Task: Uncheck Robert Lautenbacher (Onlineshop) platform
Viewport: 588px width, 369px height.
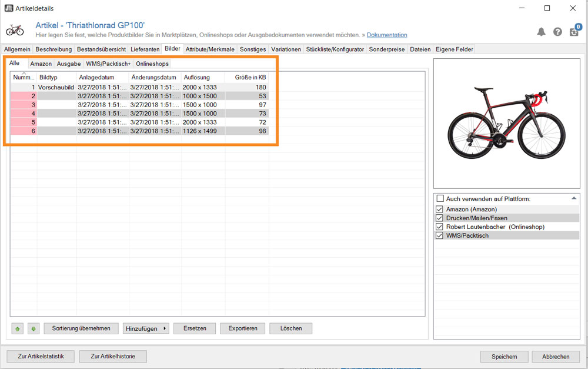Action: [439, 227]
